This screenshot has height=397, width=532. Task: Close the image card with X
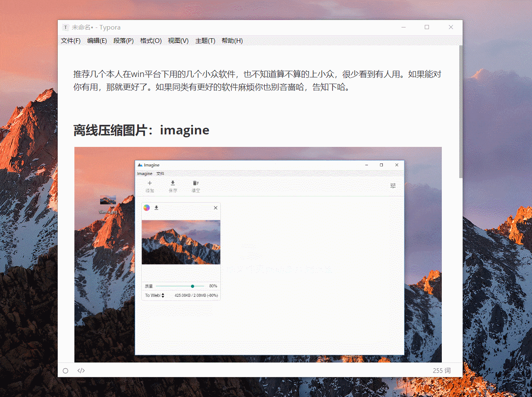[x=215, y=208]
